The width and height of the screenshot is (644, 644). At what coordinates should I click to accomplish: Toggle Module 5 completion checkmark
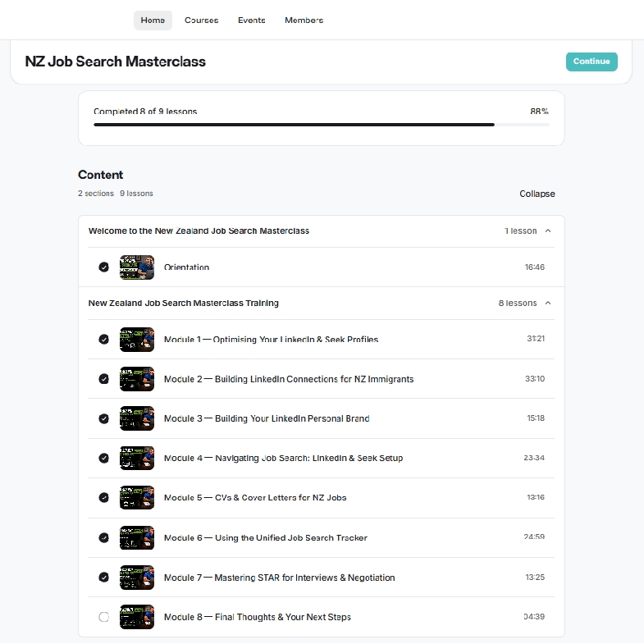click(x=104, y=497)
